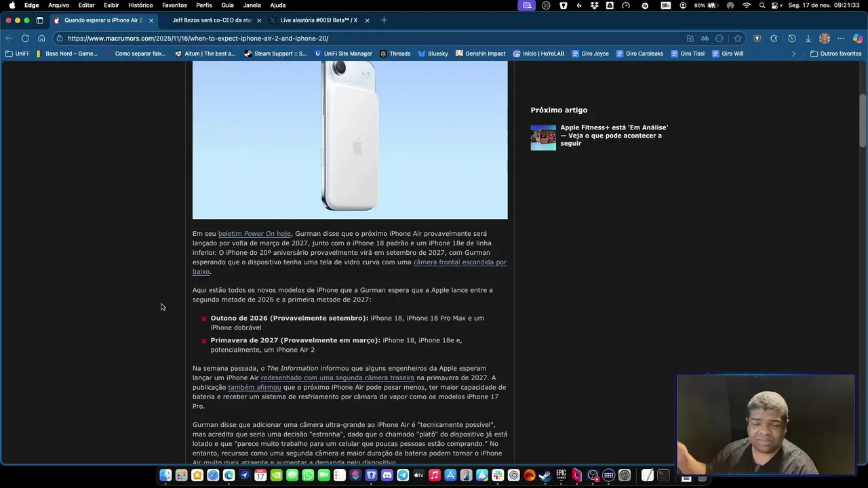Open Apple Fitness+ next article headline
This screenshot has height=488, width=868.
(x=614, y=136)
